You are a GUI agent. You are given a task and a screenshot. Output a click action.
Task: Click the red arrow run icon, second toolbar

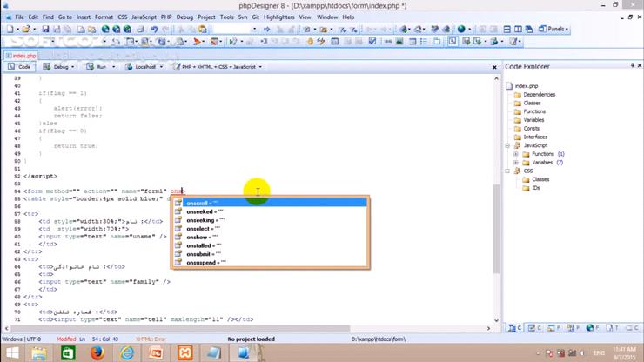pos(198,42)
